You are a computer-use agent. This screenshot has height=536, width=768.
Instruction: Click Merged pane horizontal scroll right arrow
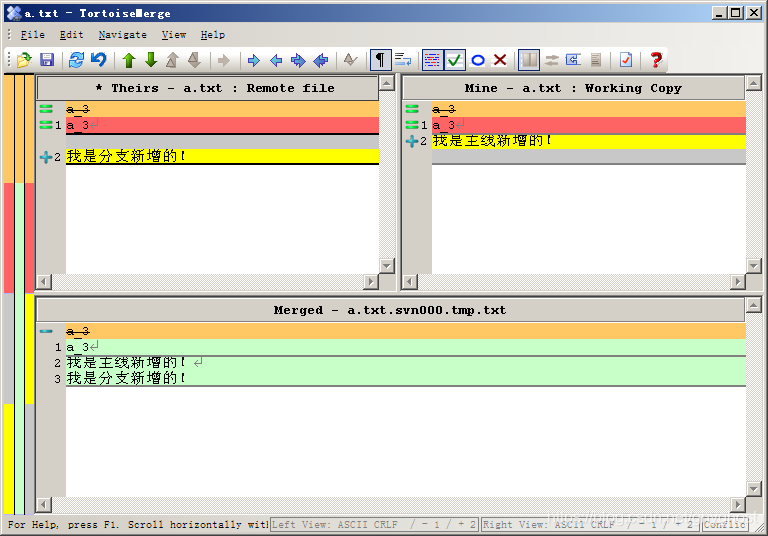737,505
